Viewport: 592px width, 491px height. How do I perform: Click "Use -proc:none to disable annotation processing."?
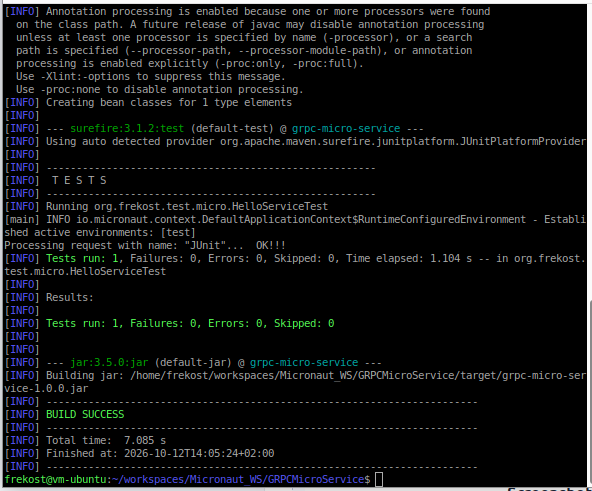point(160,90)
